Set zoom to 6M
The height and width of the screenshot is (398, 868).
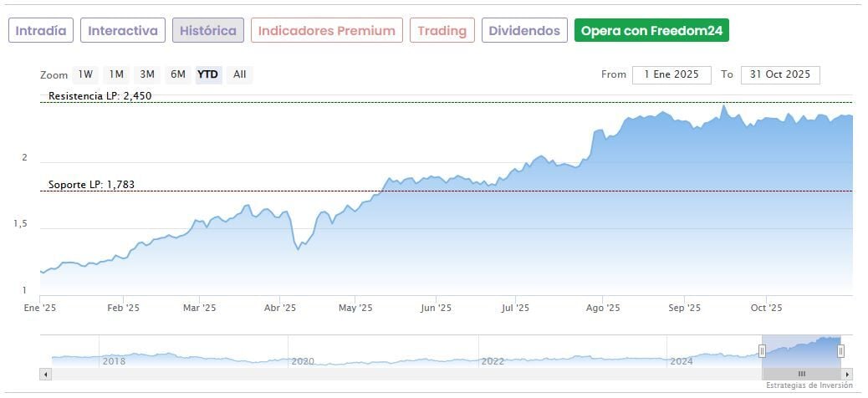point(177,74)
